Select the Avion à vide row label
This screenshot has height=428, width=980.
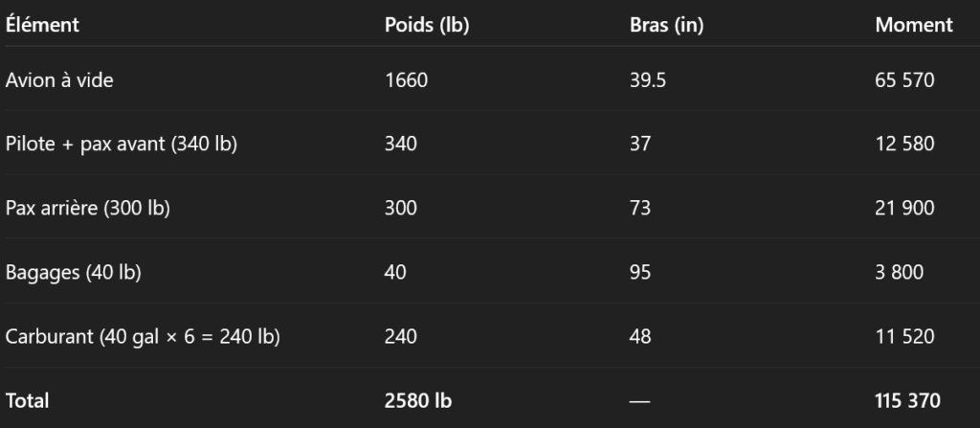59,80
